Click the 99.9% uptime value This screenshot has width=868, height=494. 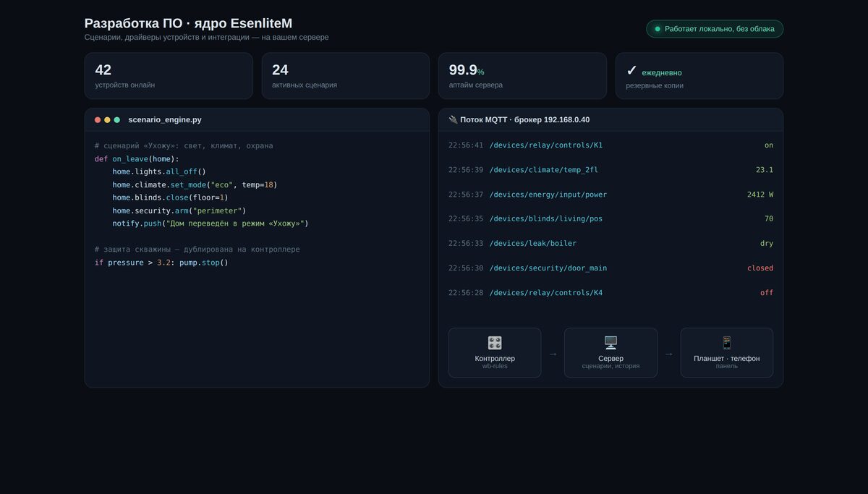tap(467, 70)
